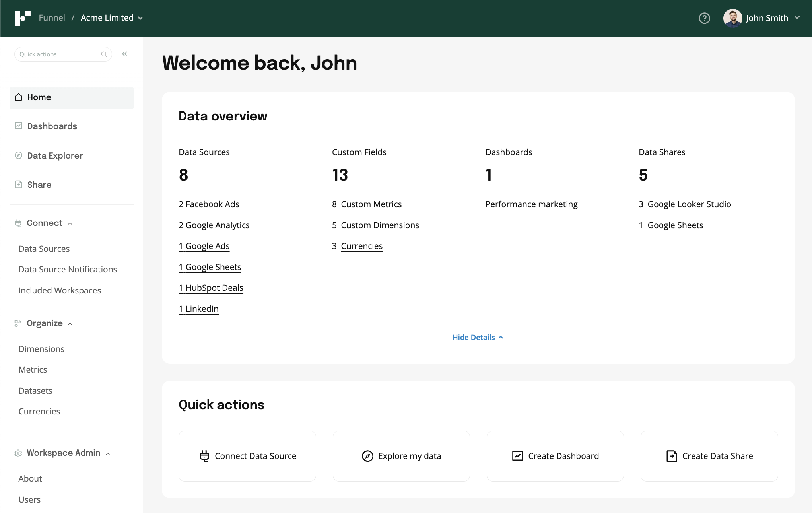Open the help question mark icon
Screen dimensions: 812x513
[x=704, y=18]
